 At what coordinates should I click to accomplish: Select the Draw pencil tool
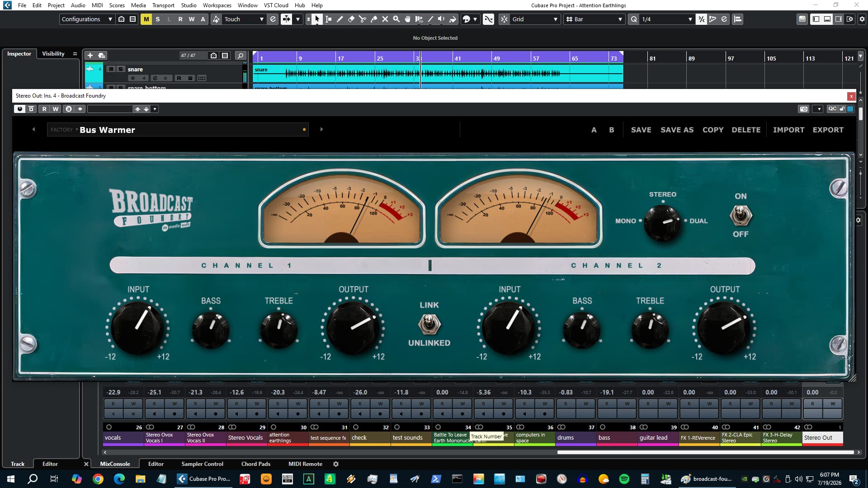click(x=340, y=19)
